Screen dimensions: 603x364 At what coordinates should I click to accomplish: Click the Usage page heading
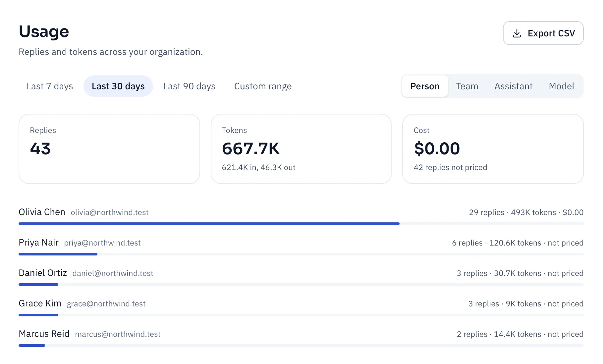pyautogui.click(x=44, y=32)
